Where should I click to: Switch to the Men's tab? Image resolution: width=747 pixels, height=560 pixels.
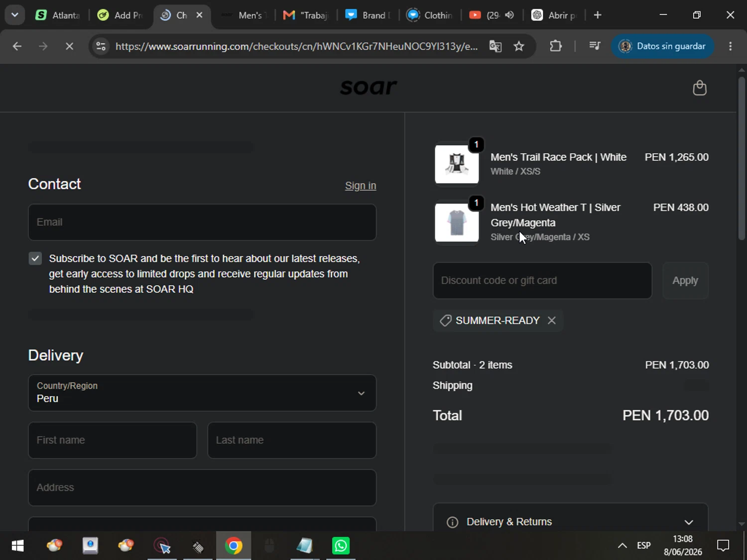click(x=243, y=15)
